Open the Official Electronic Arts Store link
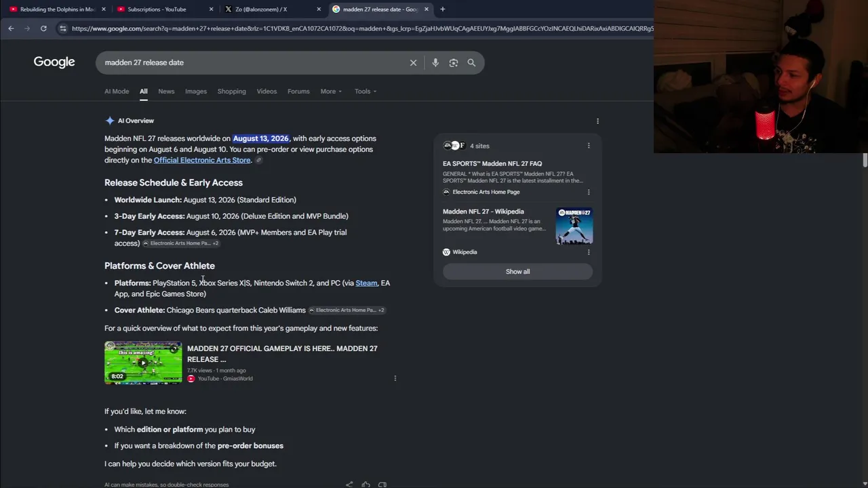Viewport: 868px width, 488px height. [202, 160]
